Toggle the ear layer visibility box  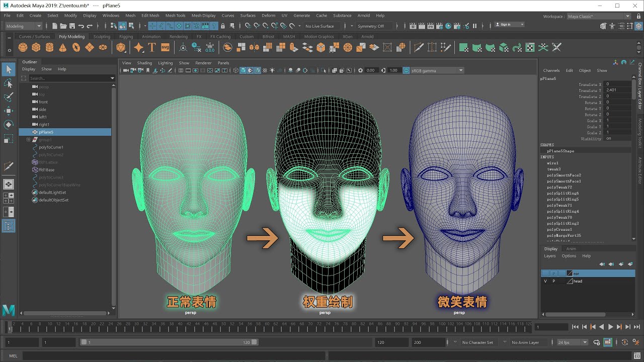click(545, 273)
